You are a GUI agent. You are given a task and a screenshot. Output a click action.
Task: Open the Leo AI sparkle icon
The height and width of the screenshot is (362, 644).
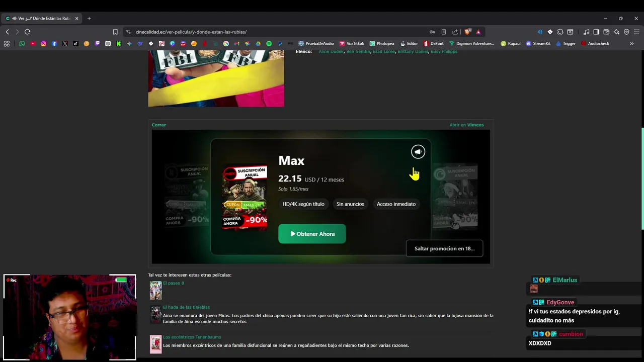616,32
